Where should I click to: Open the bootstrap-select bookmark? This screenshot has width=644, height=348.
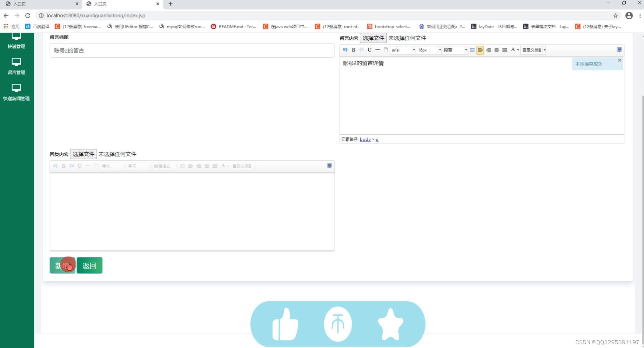[x=389, y=26]
